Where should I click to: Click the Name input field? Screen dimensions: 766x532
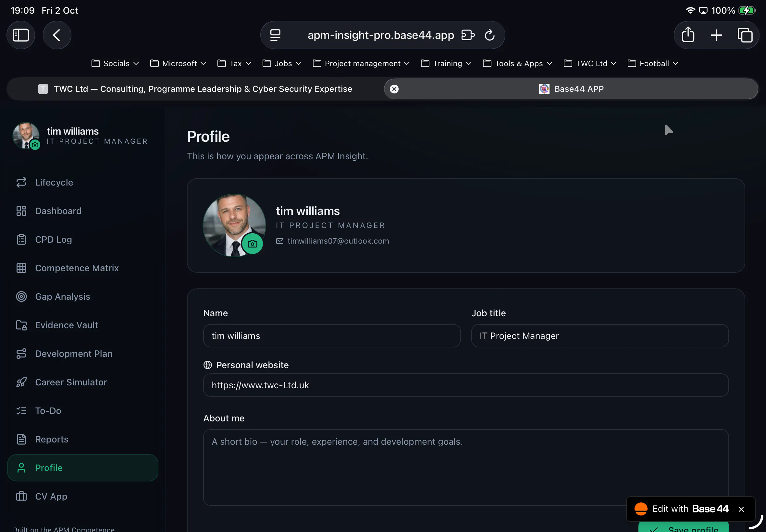(x=332, y=336)
